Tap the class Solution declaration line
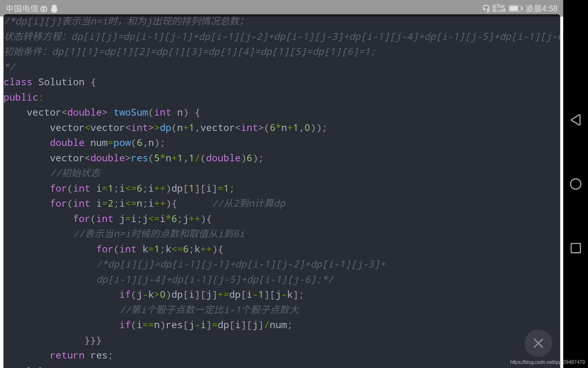Viewport: 588px width, 368px height. [50, 82]
